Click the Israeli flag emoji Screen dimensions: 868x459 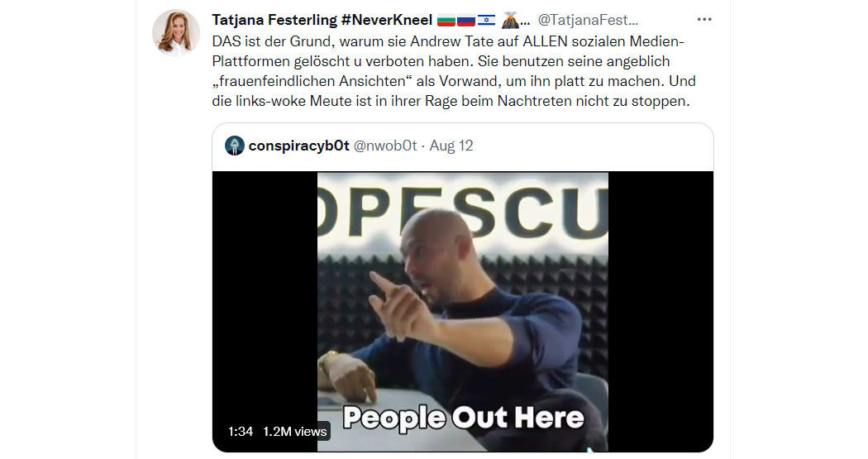486,21
